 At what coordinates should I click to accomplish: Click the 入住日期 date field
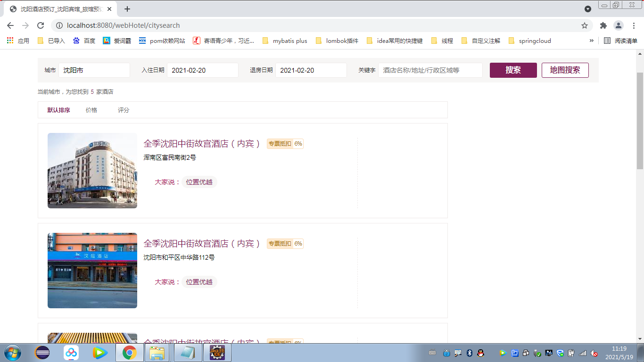point(203,70)
